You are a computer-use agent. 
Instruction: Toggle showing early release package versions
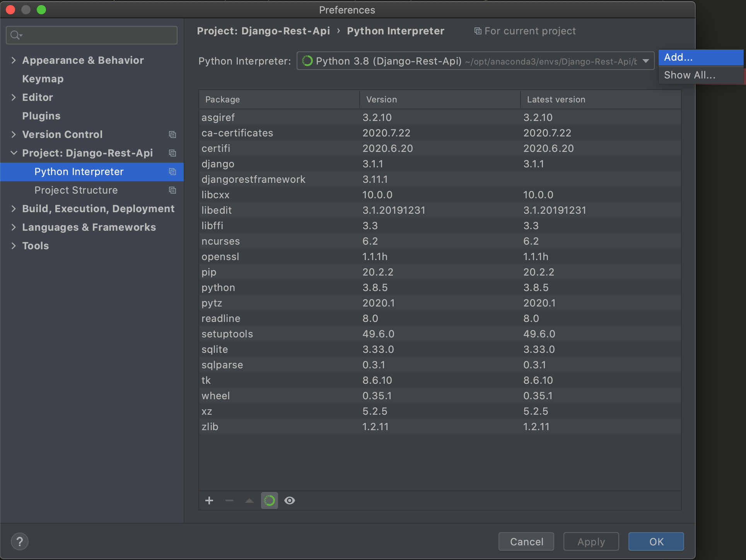[289, 500]
